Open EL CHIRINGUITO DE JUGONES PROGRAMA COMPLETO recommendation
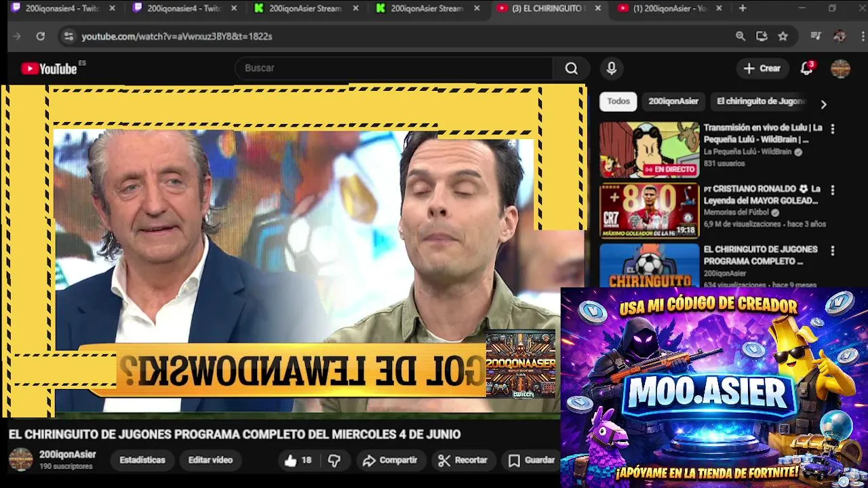 [760, 255]
